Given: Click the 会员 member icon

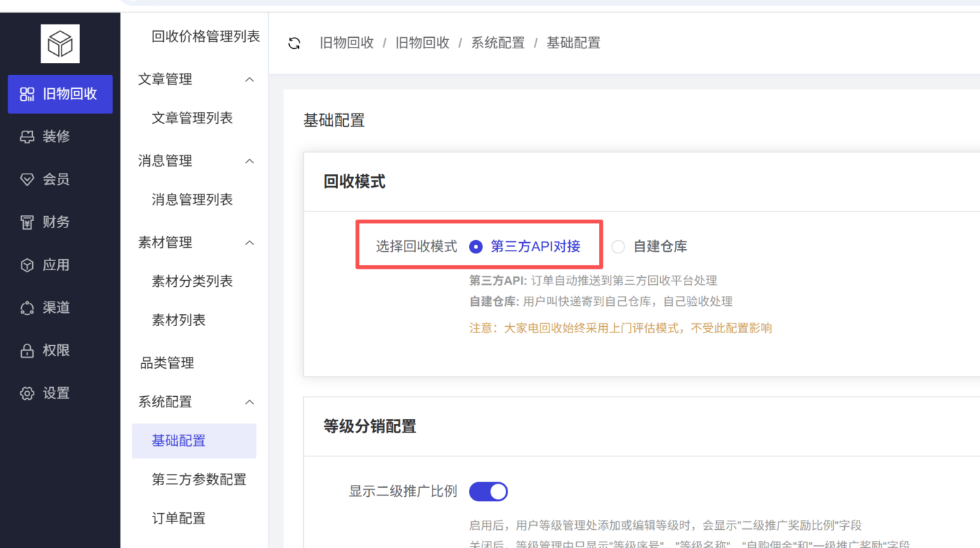Looking at the screenshot, I should coord(27,179).
